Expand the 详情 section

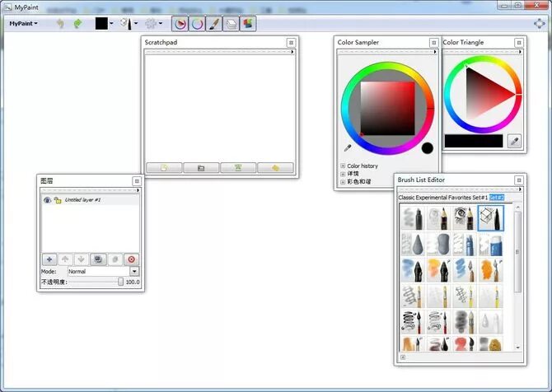point(343,174)
